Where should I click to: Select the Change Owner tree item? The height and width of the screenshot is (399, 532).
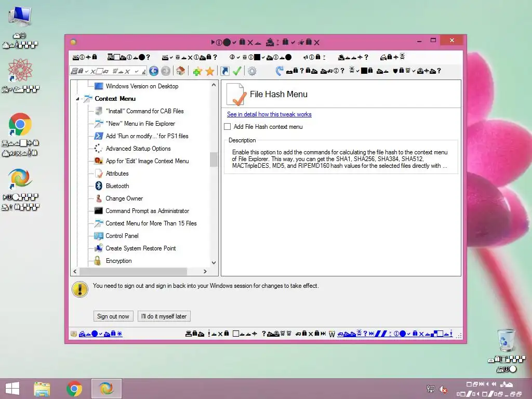124,198
